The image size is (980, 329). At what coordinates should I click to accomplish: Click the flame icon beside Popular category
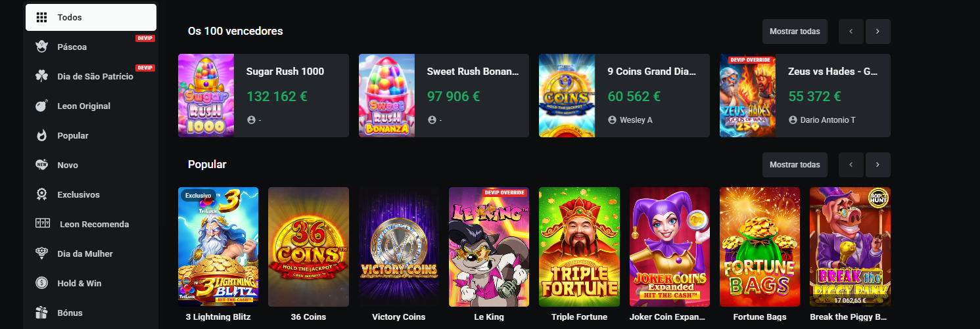pyautogui.click(x=42, y=135)
